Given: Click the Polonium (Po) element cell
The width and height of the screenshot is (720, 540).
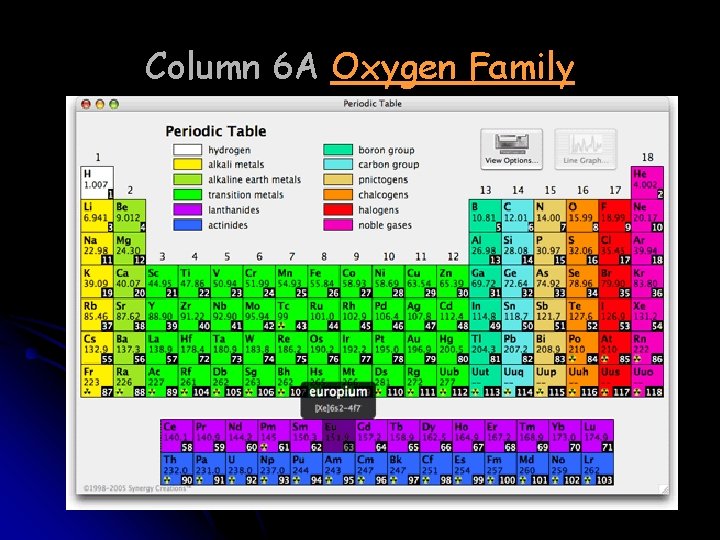Looking at the screenshot, I should [x=583, y=348].
